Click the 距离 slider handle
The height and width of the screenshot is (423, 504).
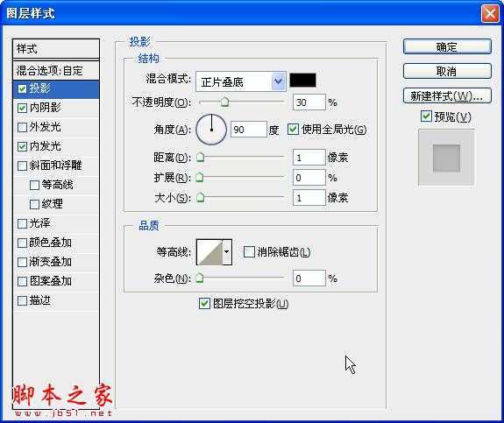(200, 157)
